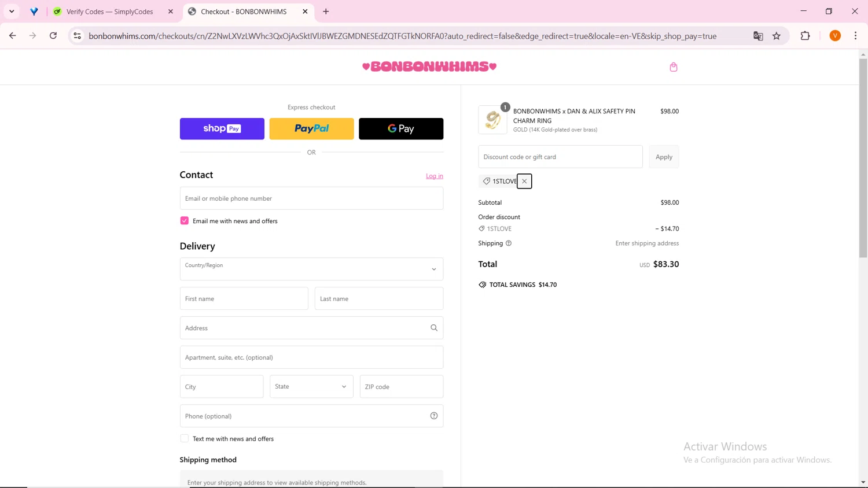Open the Chrome profile avatar
The height and width of the screenshot is (488, 868).
pyautogui.click(x=835, y=36)
